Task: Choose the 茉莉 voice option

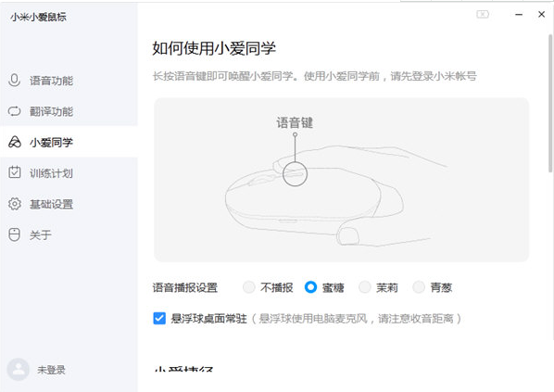Action: click(x=365, y=287)
